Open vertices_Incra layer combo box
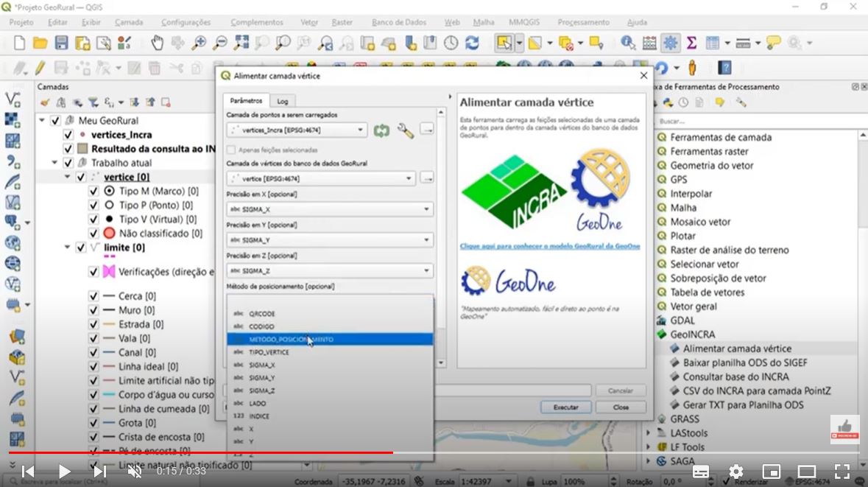The width and height of the screenshot is (868, 487). point(297,130)
